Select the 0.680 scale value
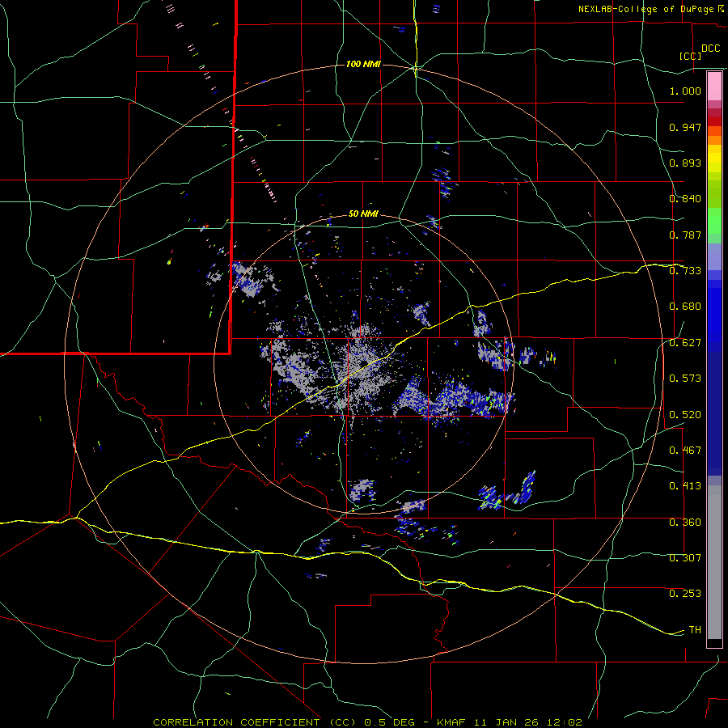728x728 pixels. [685, 307]
